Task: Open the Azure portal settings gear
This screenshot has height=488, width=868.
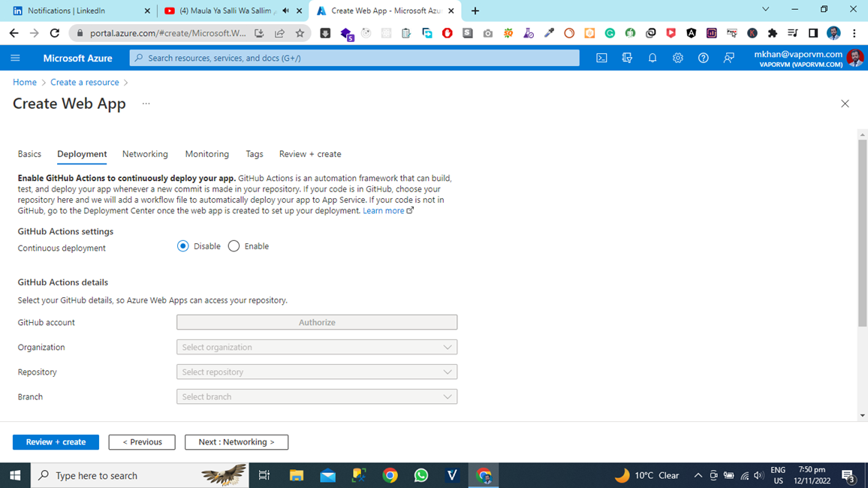Action: coord(677,58)
